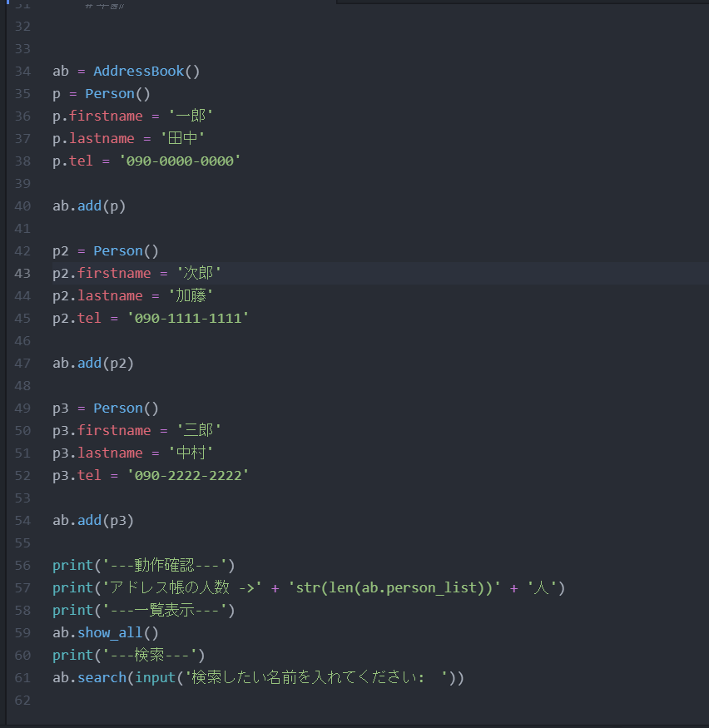The height and width of the screenshot is (728, 709).
Task: Click print '---検索---' line
Action: click(x=129, y=655)
